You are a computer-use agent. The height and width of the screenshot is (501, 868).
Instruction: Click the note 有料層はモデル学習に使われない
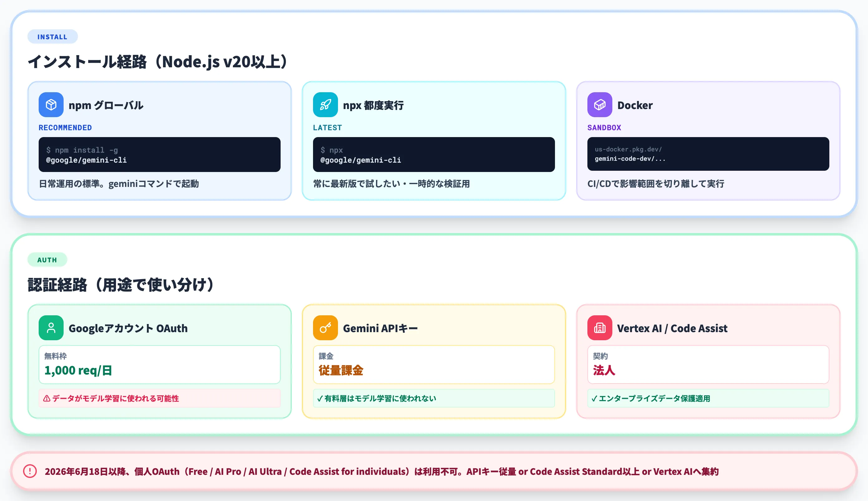434,398
